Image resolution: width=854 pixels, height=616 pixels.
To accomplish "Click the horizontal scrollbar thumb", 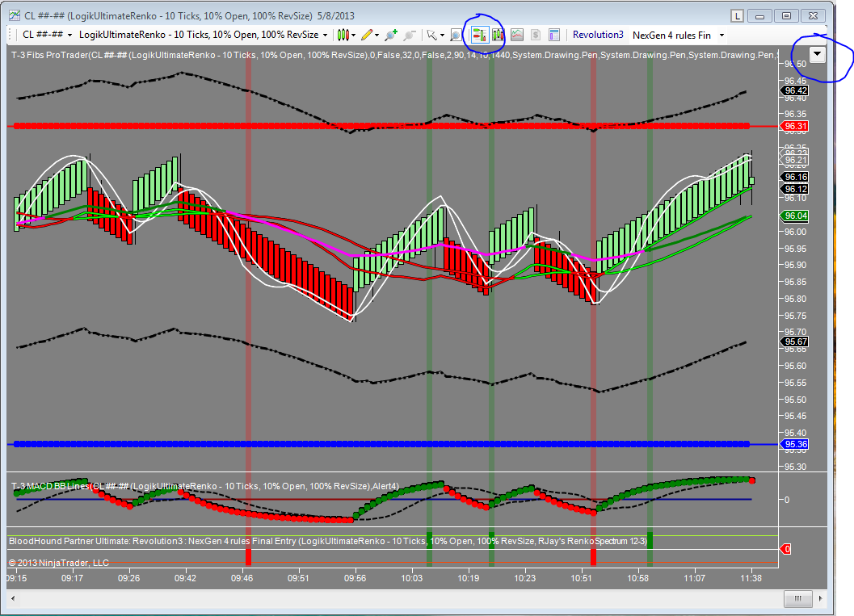I will (798, 598).
